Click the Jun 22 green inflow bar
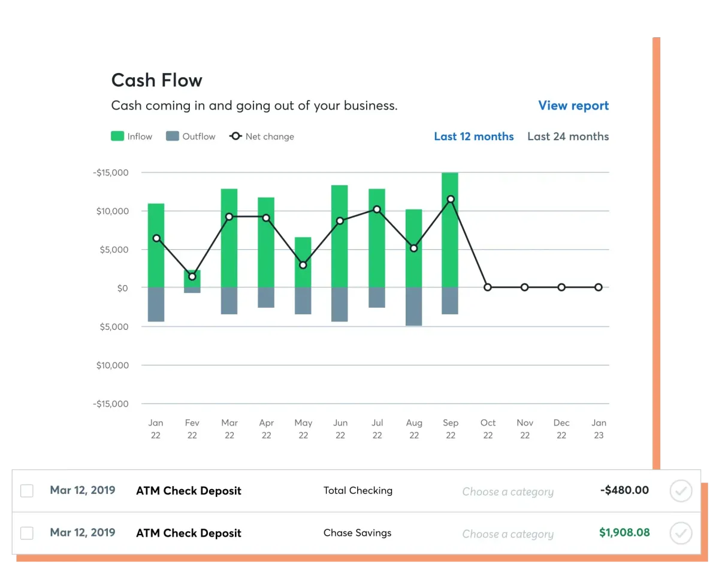This screenshot has width=719, height=588. [x=340, y=237]
